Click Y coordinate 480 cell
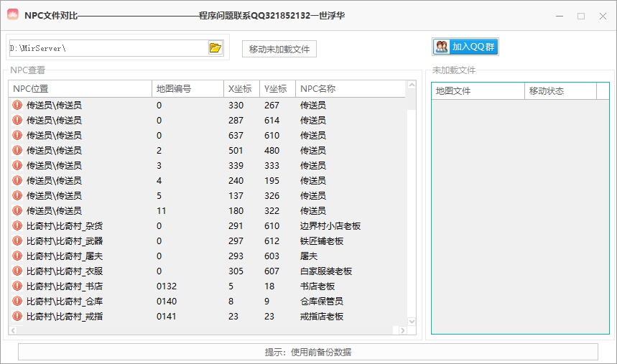 pyautogui.click(x=272, y=151)
